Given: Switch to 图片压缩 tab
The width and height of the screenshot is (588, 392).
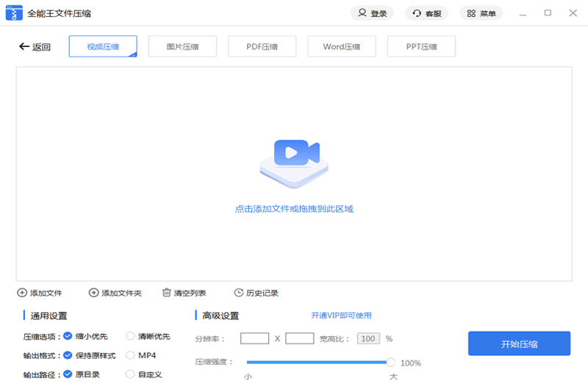Looking at the screenshot, I should coord(182,46).
